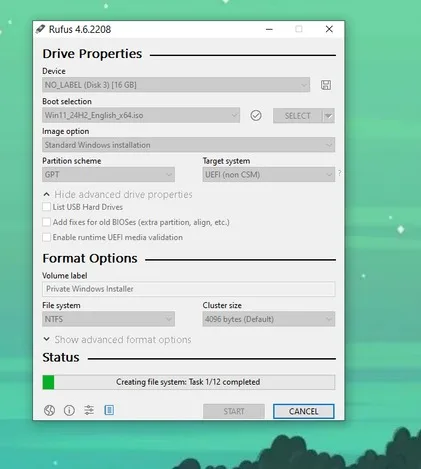The image size is (421, 469).
Task: Toggle Add fixes for old BIOSes
Action: 47,222
